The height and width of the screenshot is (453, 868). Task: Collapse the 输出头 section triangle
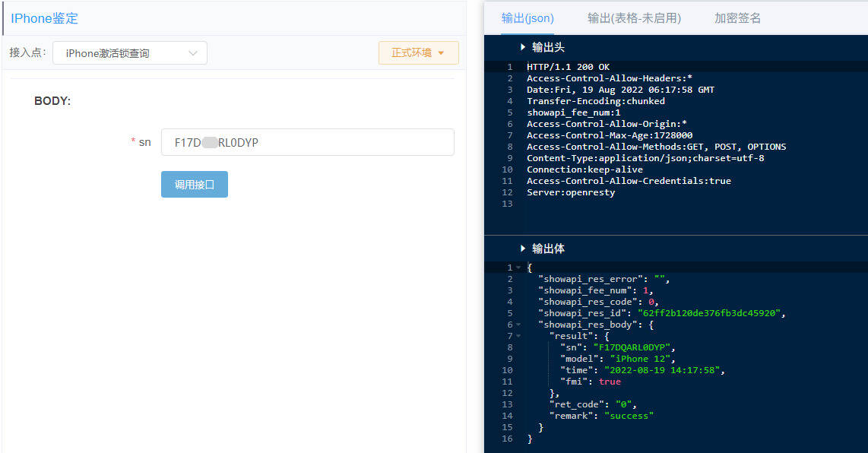(x=523, y=47)
